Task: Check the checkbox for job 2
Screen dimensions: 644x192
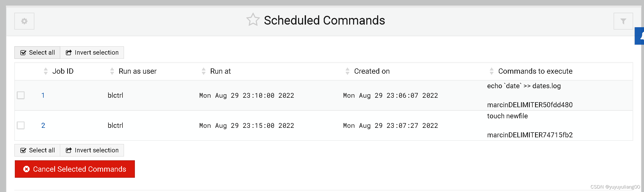Action: 21,125
